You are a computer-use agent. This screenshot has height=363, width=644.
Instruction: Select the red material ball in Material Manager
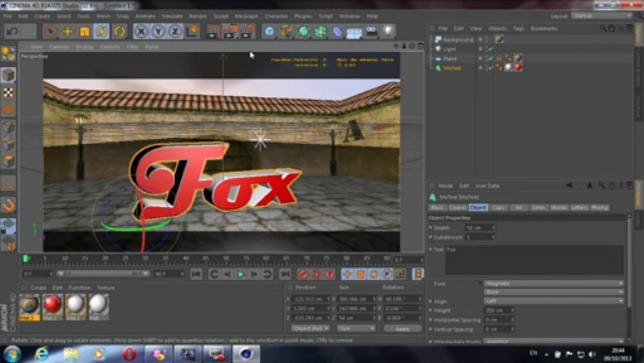[52, 305]
